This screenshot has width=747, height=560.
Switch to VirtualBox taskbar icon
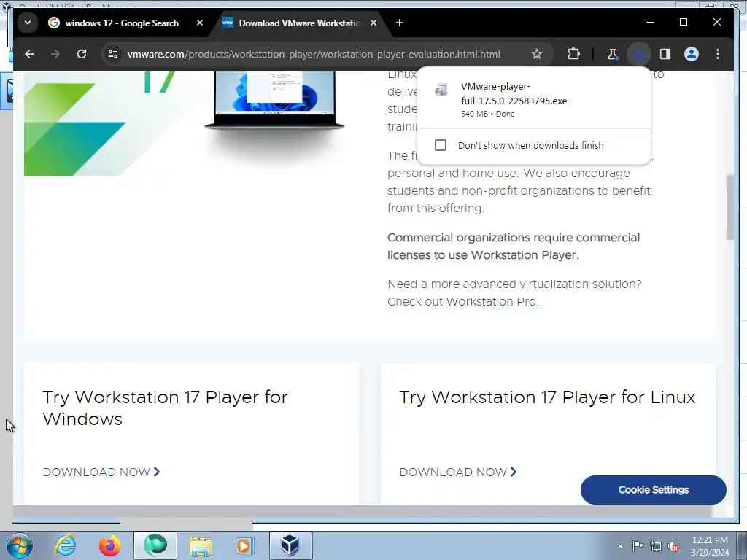(x=290, y=545)
